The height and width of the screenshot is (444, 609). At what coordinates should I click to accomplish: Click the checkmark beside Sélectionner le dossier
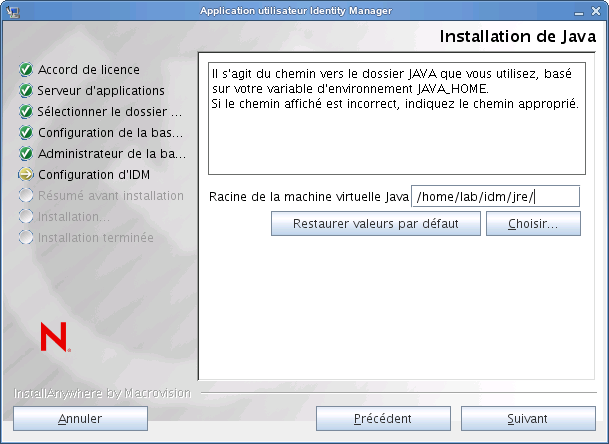(x=26, y=111)
